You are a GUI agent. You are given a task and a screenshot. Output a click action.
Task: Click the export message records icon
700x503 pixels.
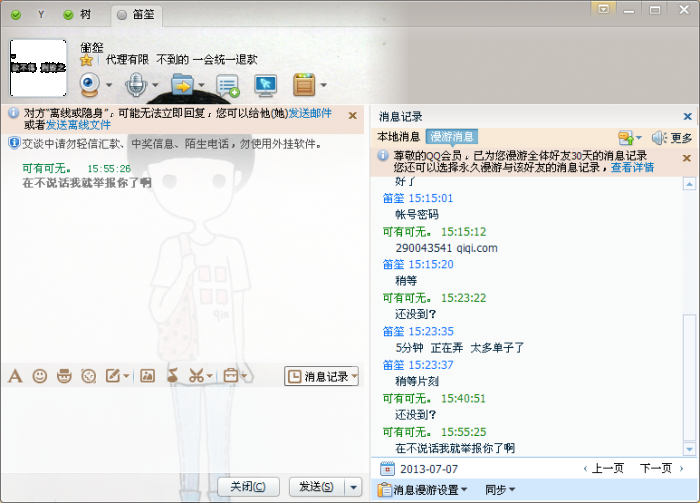point(626,138)
